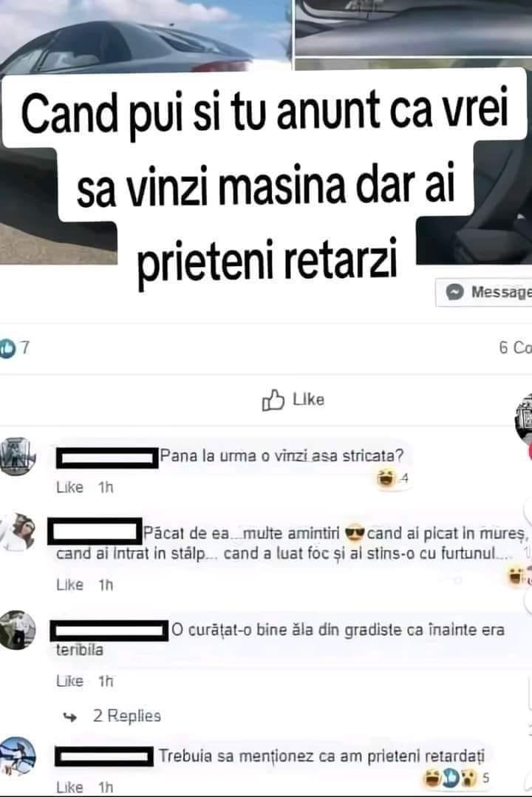Like the "Trebuia sa menționez" comment
Image resolution: width=532 pixels, height=797 pixels.
coord(69,787)
